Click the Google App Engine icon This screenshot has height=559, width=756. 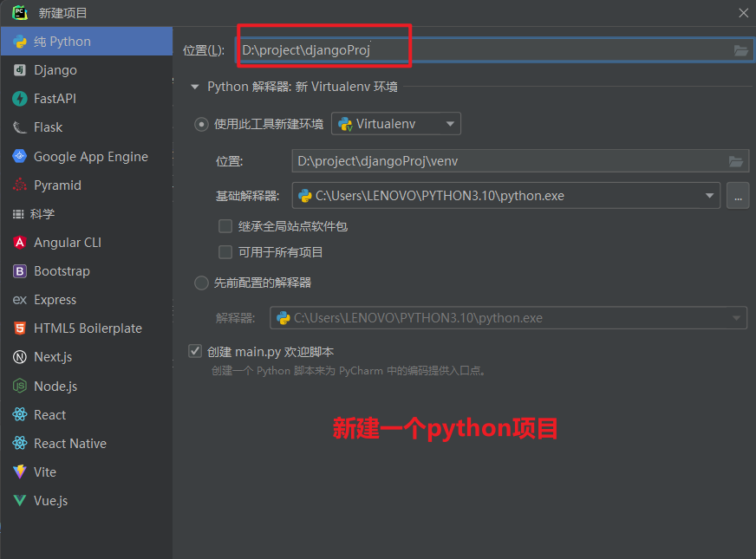[20, 156]
